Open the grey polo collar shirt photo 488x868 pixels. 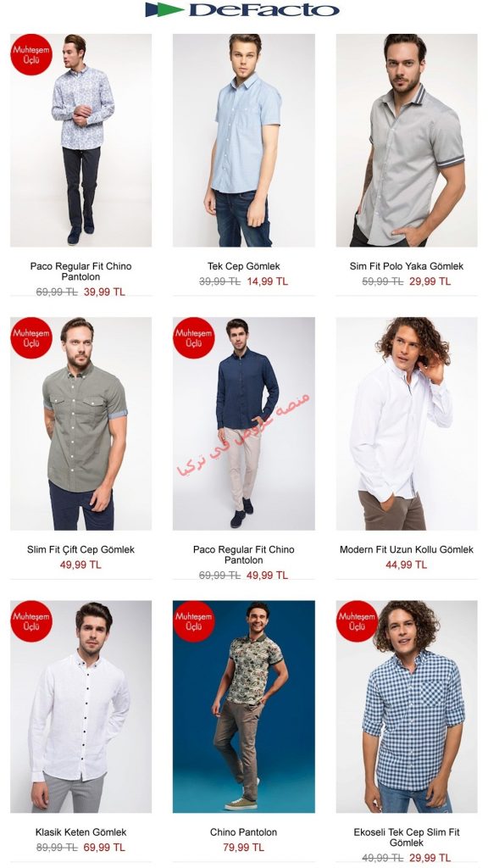pos(407,140)
